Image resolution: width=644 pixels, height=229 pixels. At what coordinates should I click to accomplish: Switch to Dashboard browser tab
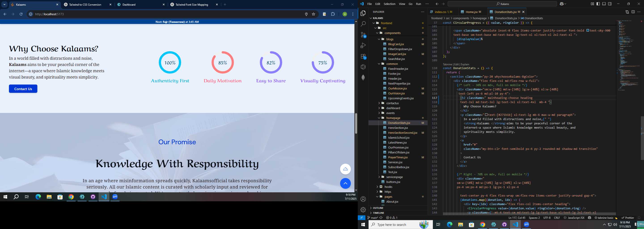141,4
